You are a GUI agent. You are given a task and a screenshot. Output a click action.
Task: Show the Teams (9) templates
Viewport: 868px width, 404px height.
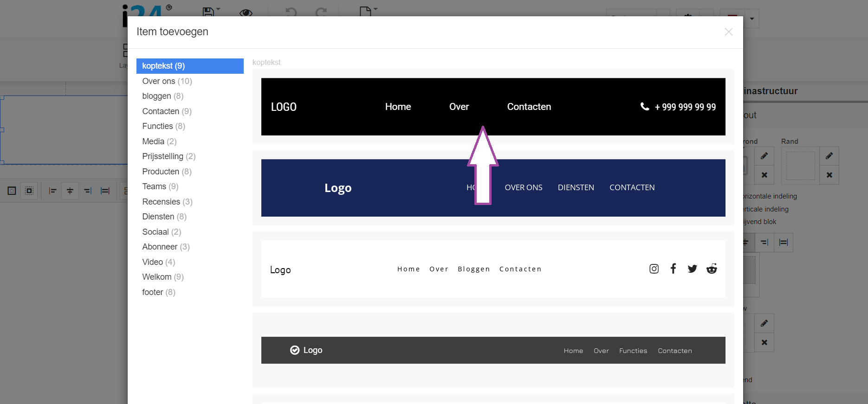[161, 186]
